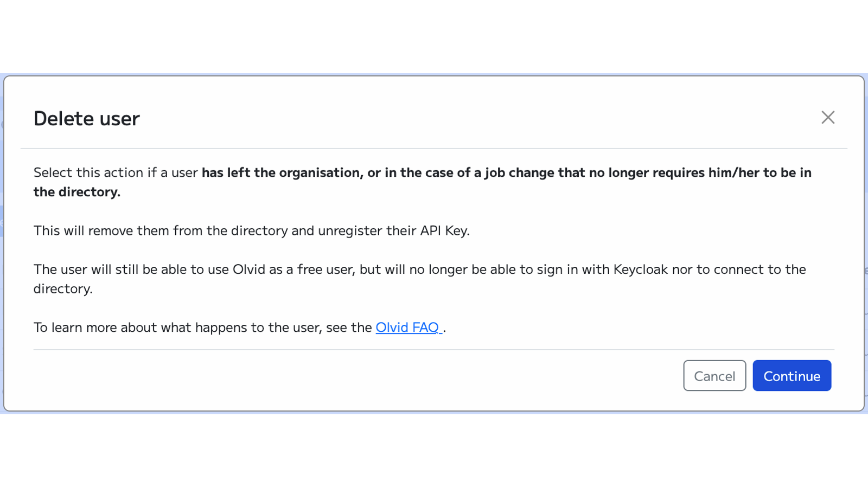
Task: Close the Delete user dialog with X
Action: pos(828,118)
